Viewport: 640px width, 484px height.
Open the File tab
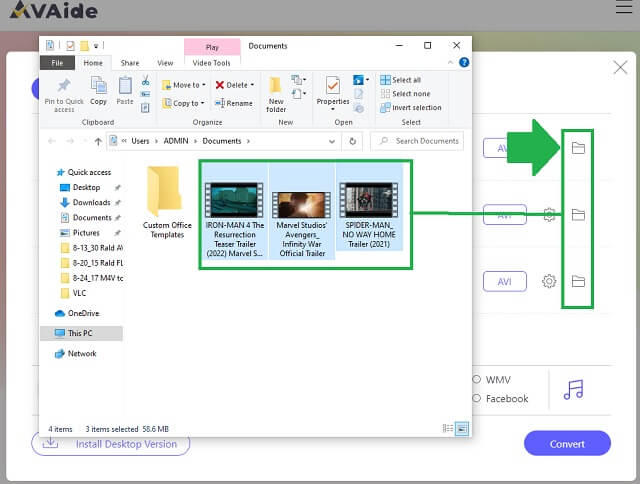[57, 63]
